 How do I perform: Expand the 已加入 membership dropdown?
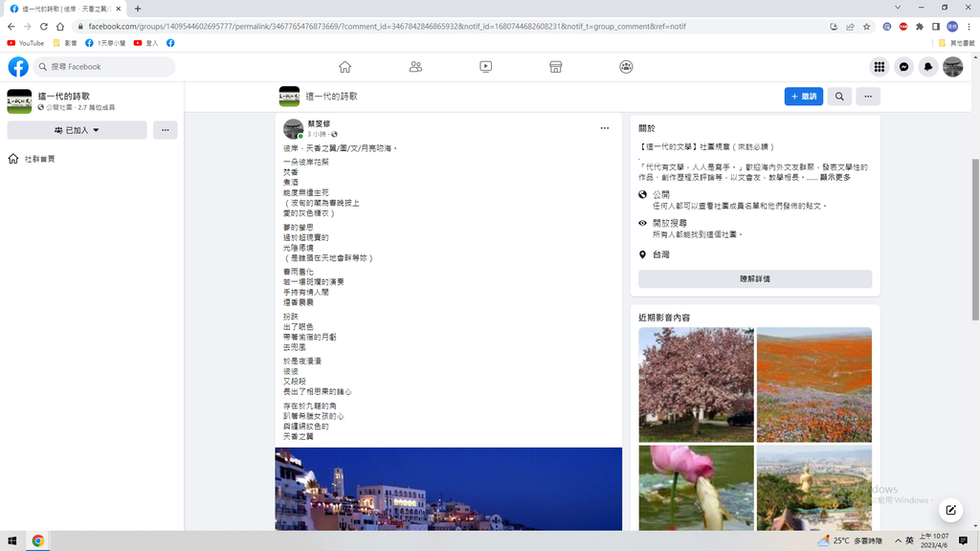pyautogui.click(x=77, y=130)
